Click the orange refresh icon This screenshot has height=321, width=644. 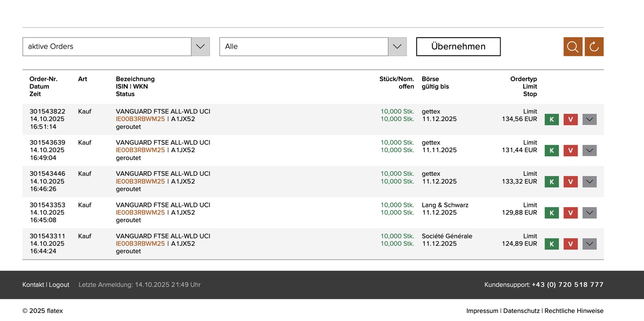594,47
